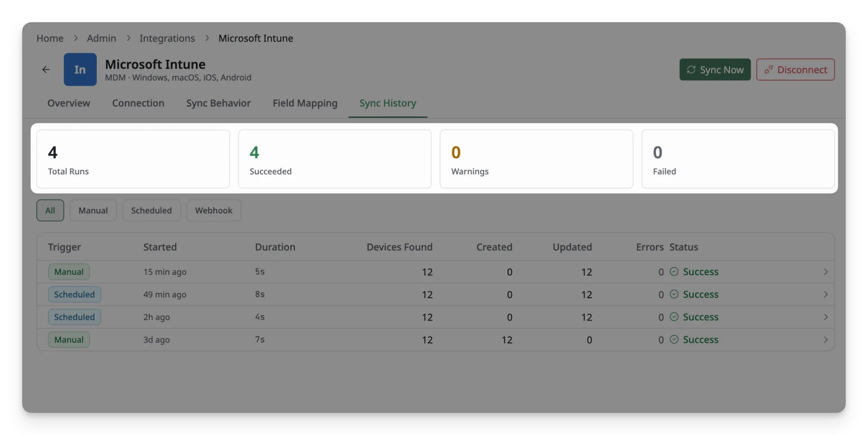Click the Devices Found column header
The height and width of the screenshot is (435, 868).
tap(400, 247)
